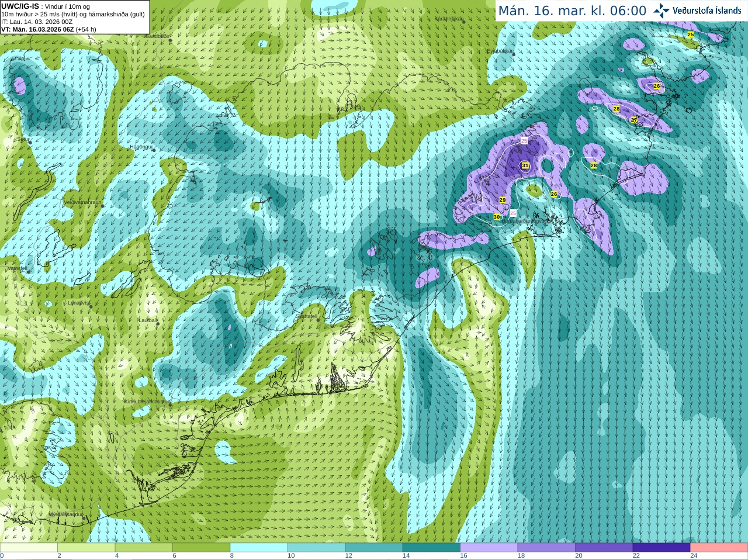
Task: Click the yellow 25 gust marker
Action: tap(691, 34)
